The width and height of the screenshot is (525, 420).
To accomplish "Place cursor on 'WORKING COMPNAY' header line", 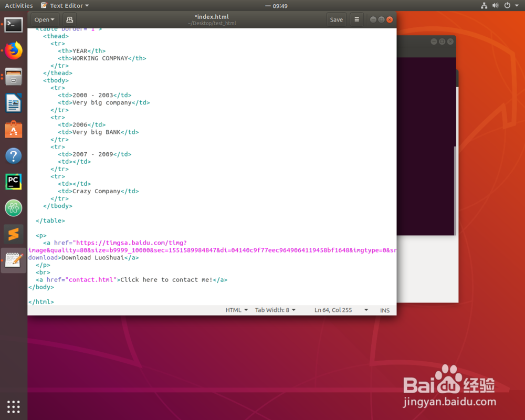I will 102,58.
